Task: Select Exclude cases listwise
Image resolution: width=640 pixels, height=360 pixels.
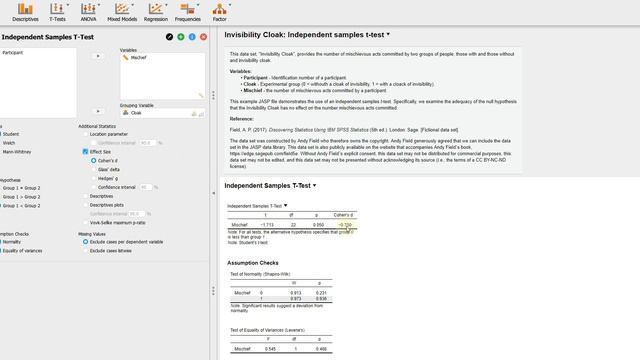Action: [85, 251]
